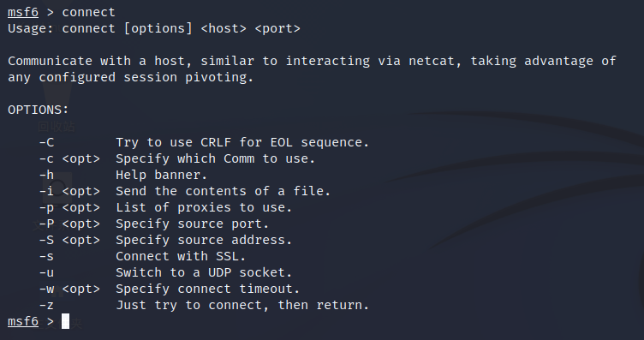Click the <port> placeholder in the Usage line
This screenshot has width=644, height=340.
[277, 28]
